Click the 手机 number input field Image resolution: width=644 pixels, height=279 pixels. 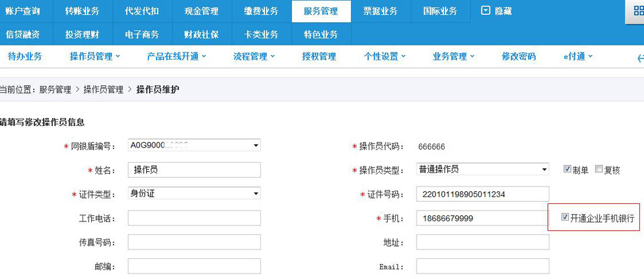pyautogui.click(x=482, y=218)
